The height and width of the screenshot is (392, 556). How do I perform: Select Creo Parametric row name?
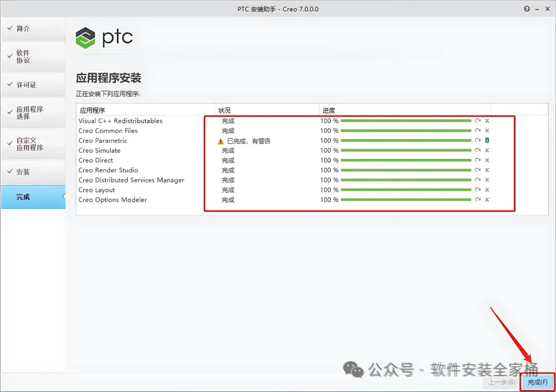(103, 141)
